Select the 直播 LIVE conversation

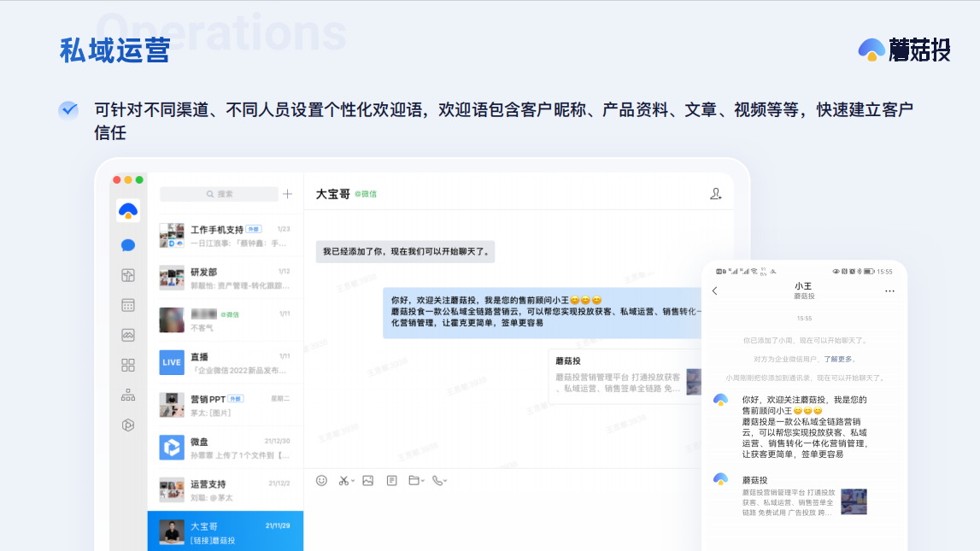(x=226, y=362)
